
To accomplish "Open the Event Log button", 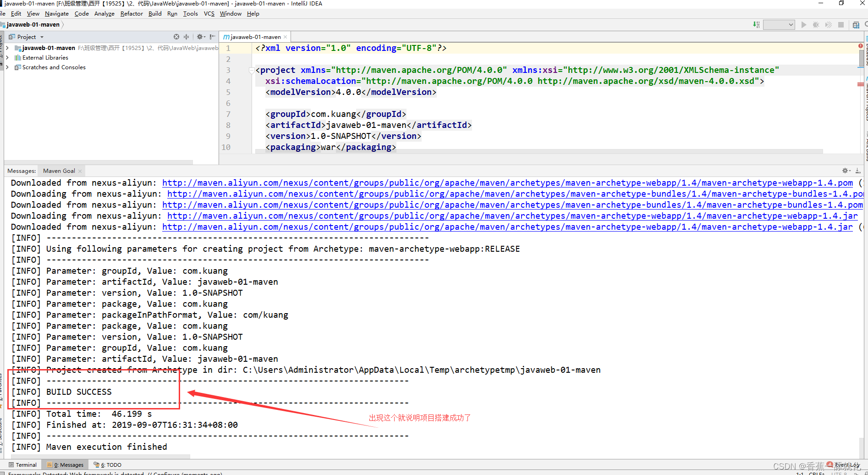I will (843, 464).
